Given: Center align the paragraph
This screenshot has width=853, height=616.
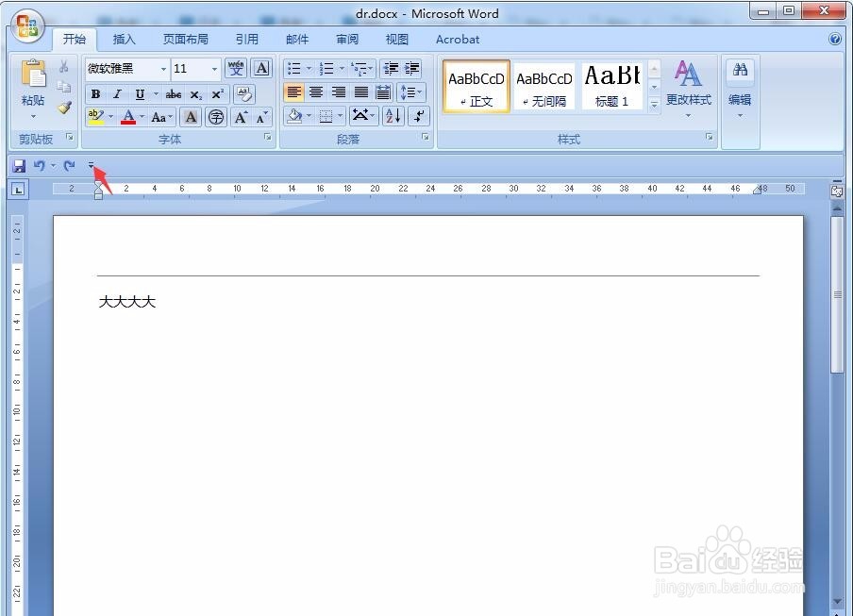Looking at the screenshot, I should (316, 92).
